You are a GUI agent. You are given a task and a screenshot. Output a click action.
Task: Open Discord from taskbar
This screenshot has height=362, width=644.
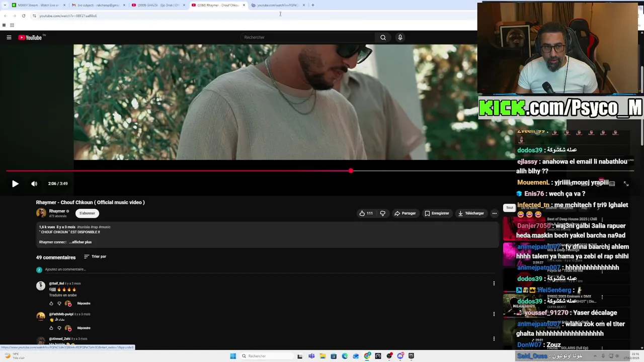(400, 356)
